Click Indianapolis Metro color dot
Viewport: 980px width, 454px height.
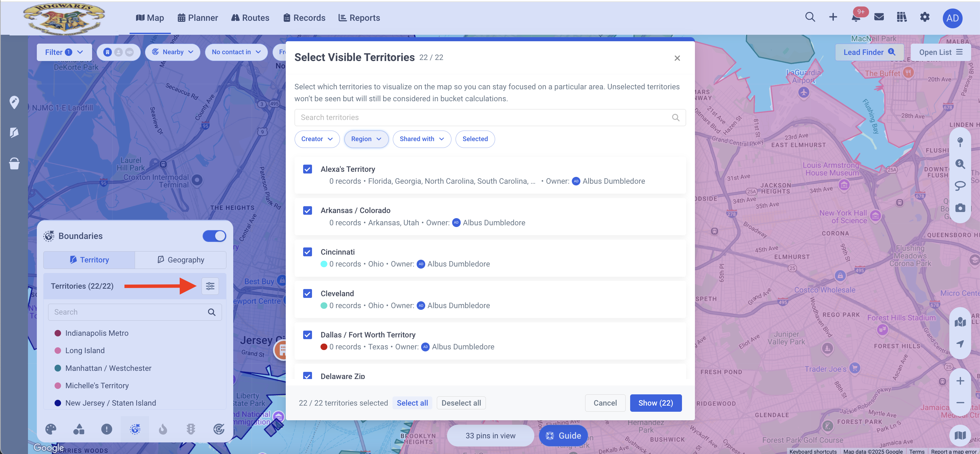(58, 333)
